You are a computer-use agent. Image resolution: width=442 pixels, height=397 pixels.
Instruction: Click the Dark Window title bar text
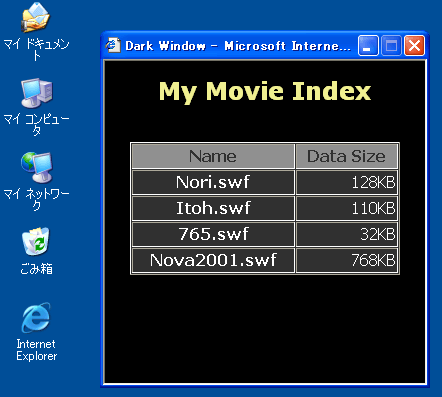click(238, 46)
